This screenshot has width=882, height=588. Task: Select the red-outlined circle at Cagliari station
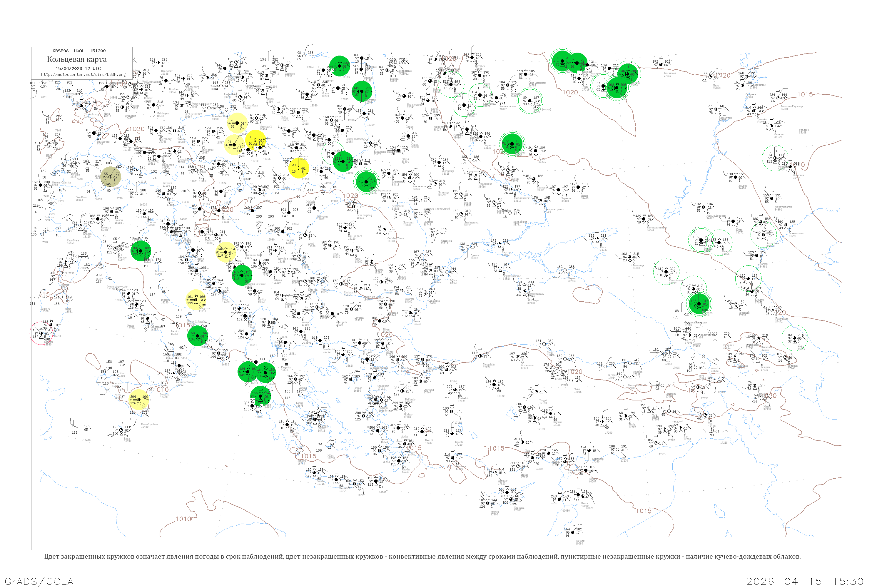tap(41, 333)
